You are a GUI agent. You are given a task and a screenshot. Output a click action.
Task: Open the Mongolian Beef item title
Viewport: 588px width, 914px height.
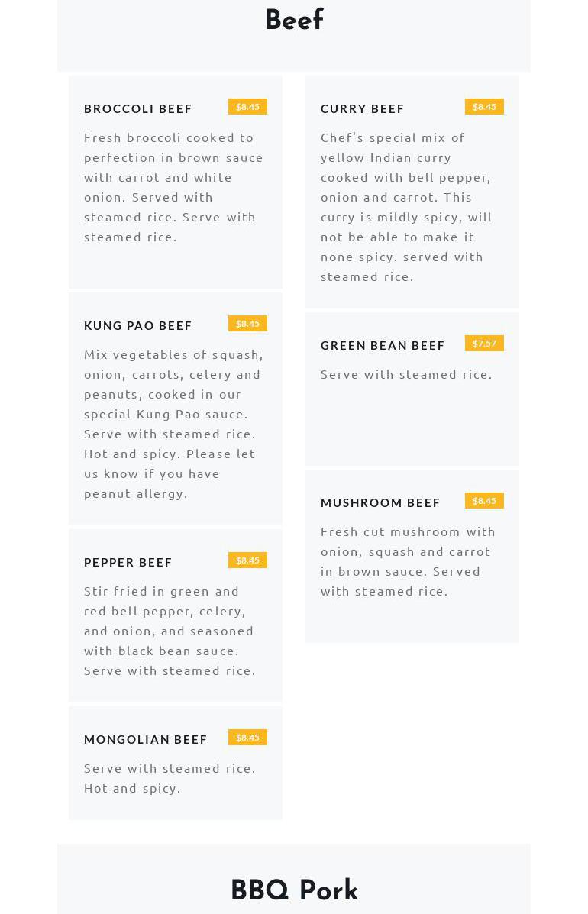(146, 739)
